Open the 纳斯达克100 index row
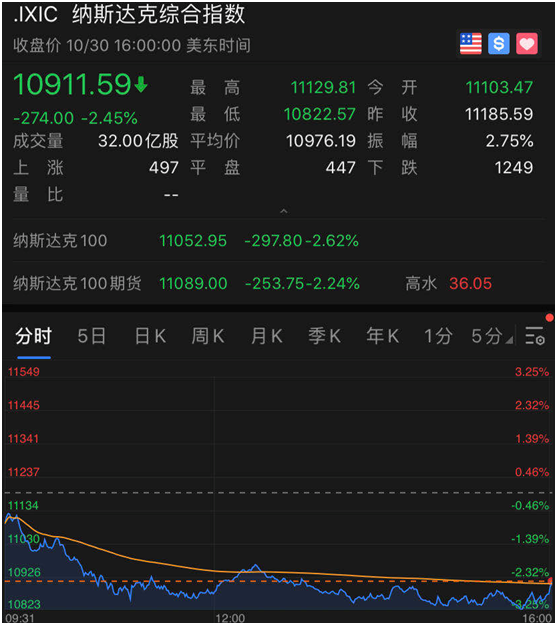 click(278, 241)
